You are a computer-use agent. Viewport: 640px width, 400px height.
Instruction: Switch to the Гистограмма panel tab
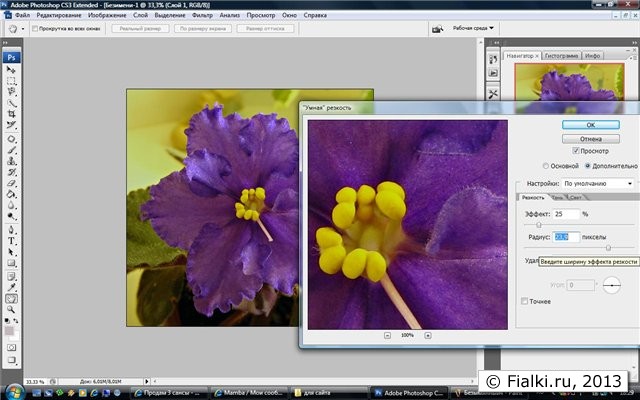coord(560,55)
